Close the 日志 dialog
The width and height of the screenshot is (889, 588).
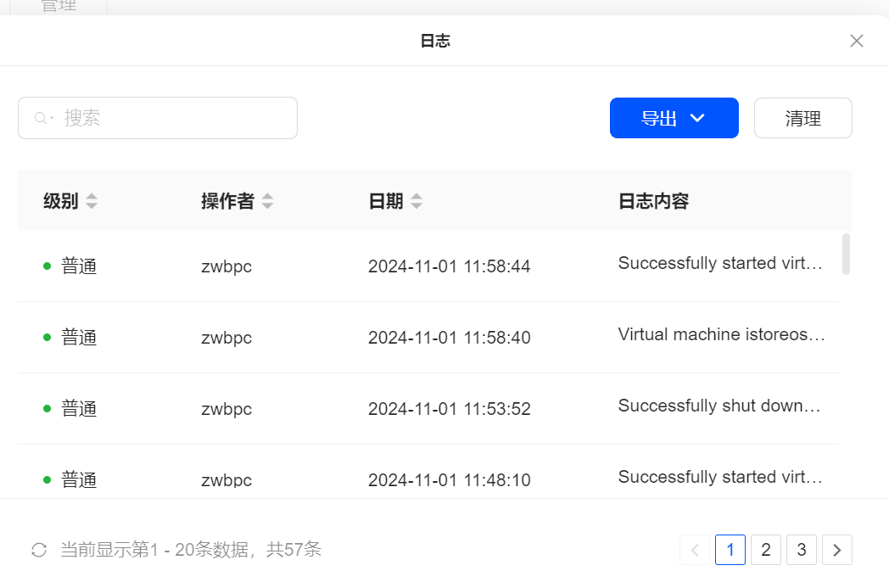tap(857, 41)
